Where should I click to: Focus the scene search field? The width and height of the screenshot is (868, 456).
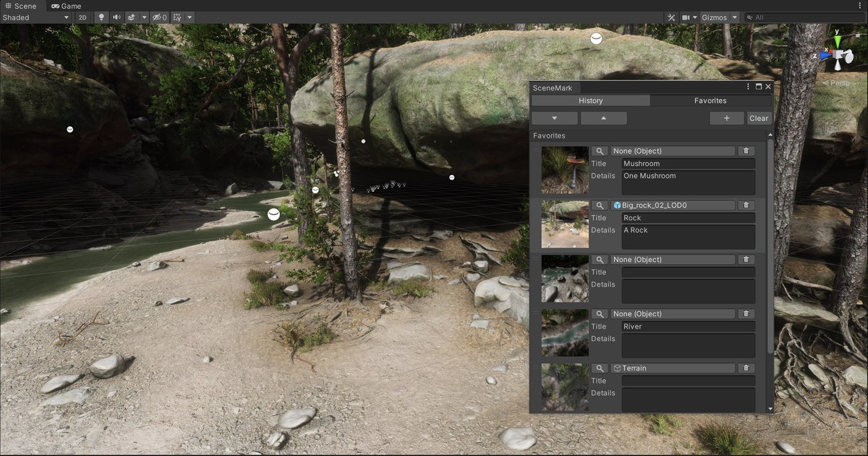point(804,17)
